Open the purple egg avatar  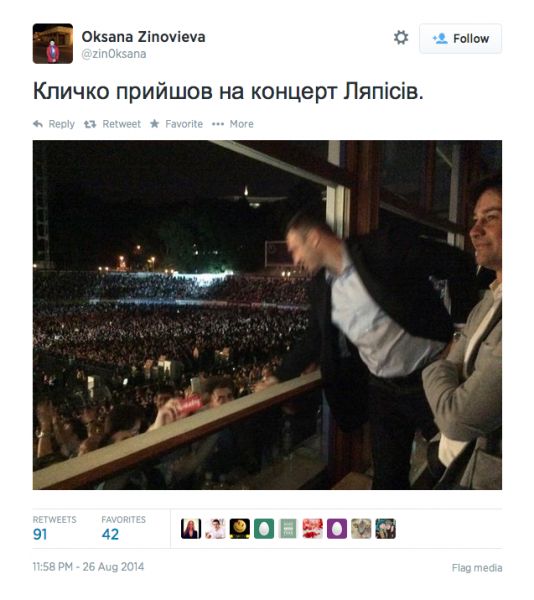[337, 529]
